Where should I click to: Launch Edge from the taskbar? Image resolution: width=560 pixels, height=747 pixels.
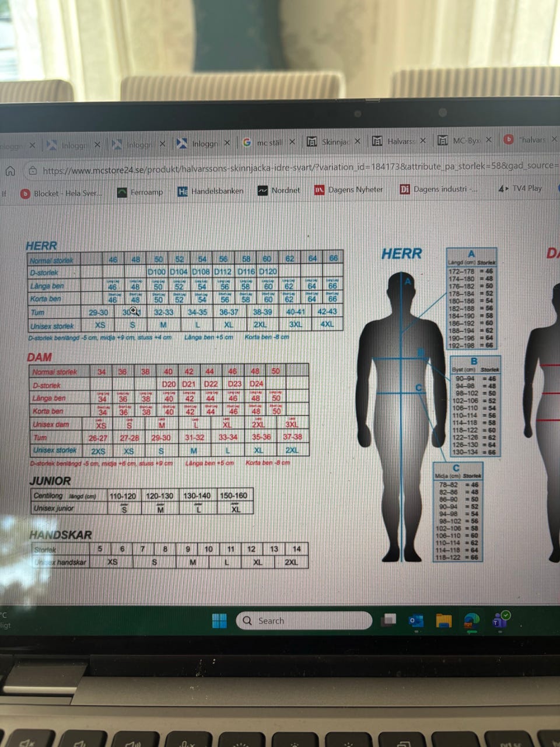point(472,621)
